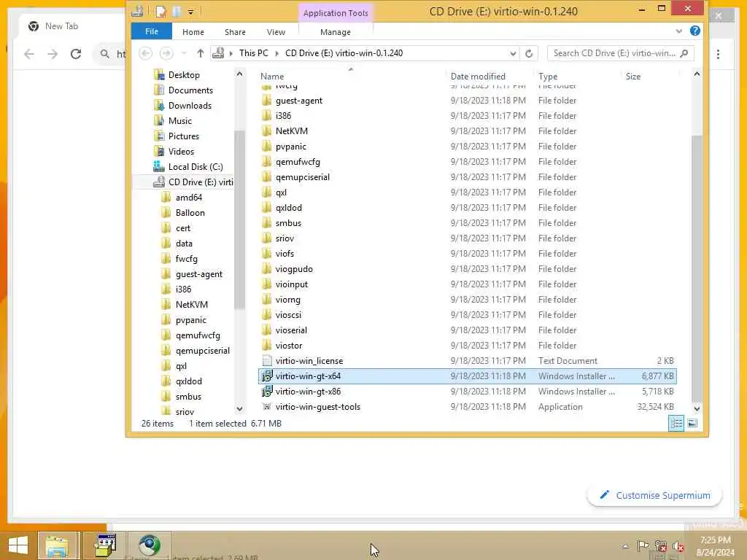747x560 pixels.
Task: Select amd64 folder in navigation tree
Action: tap(189, 197)
